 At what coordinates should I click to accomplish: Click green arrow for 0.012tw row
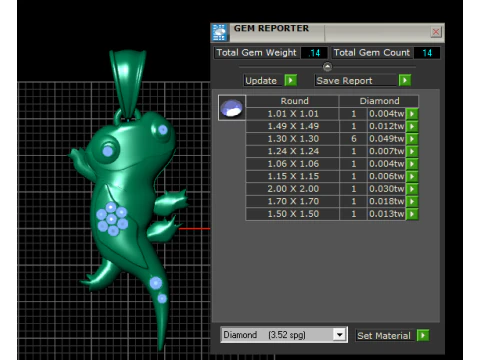(412, 126)
